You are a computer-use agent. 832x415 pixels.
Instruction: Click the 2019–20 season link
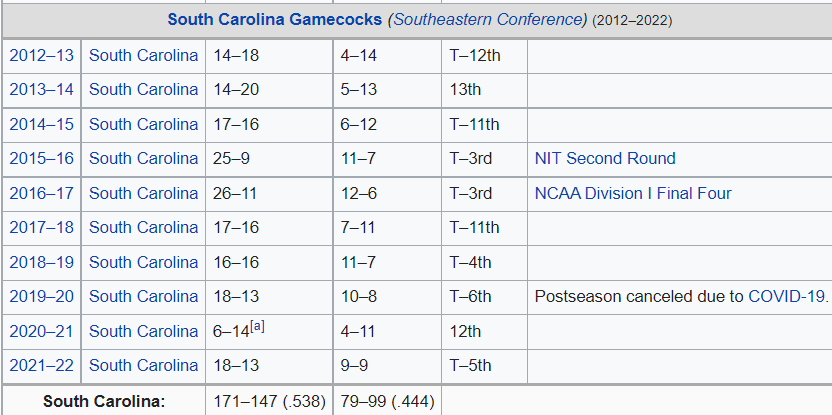coord(41,296)
